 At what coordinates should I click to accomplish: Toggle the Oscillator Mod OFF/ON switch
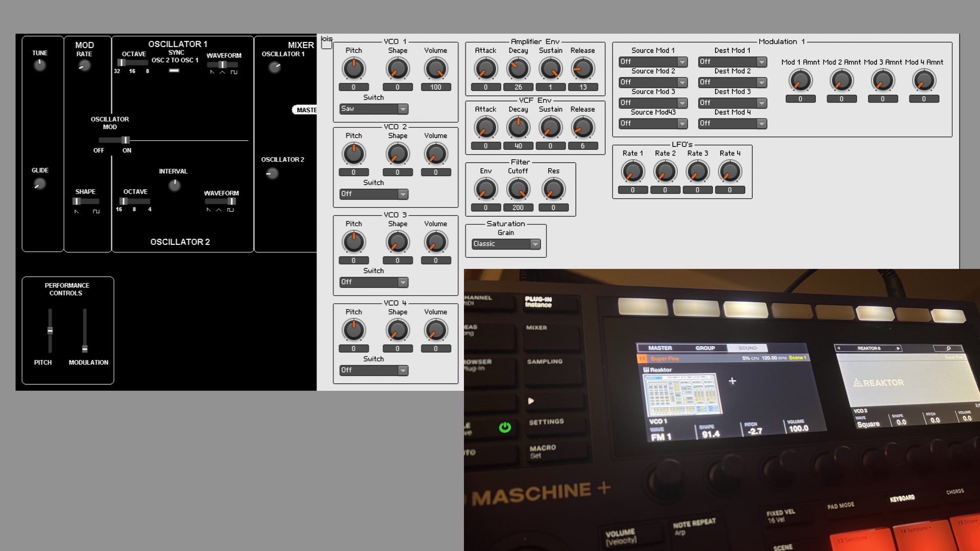tap(125, 140)
